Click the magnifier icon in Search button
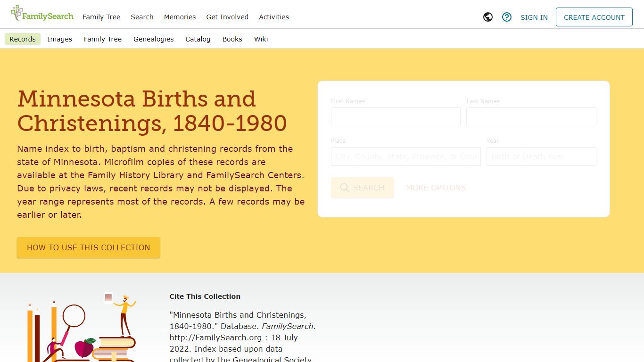Screen dimensions: 644x362 coord(345,188)
